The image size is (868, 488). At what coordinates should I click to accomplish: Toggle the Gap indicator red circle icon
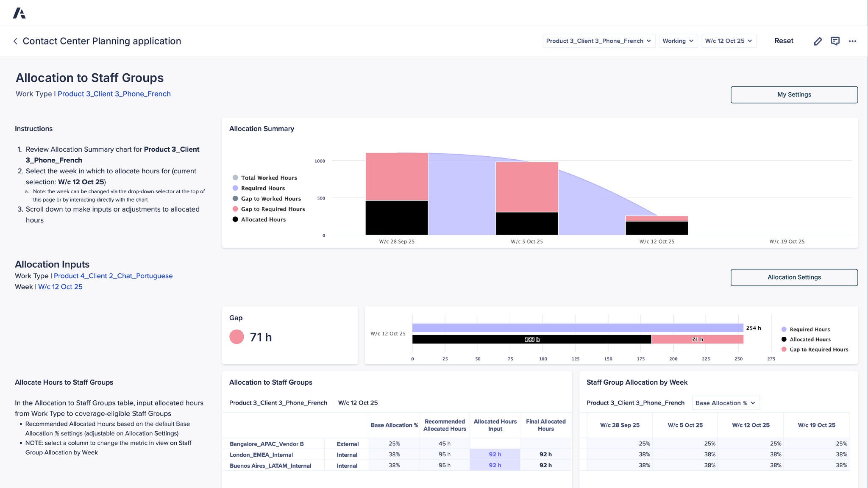(x=236, y=337)
